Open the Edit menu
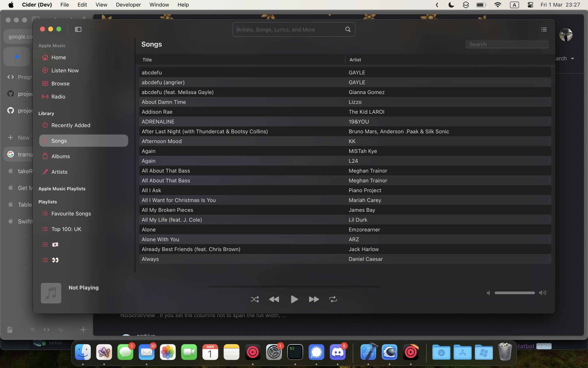 point(82,5)
